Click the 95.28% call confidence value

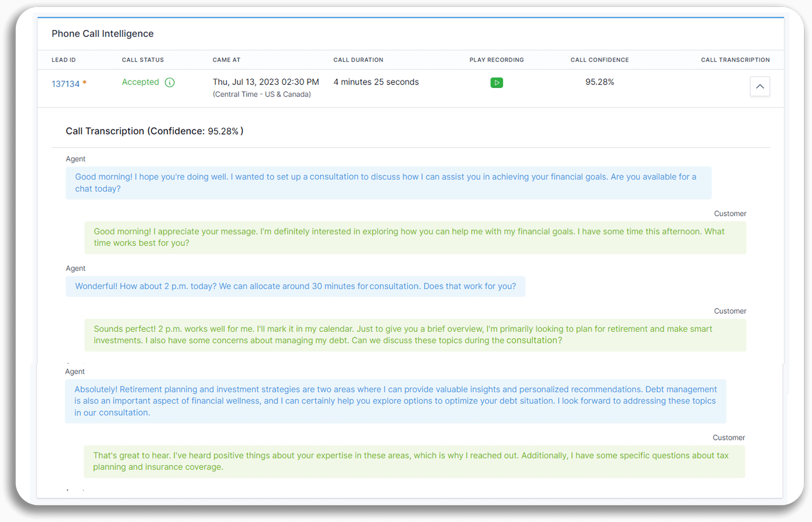599,82
